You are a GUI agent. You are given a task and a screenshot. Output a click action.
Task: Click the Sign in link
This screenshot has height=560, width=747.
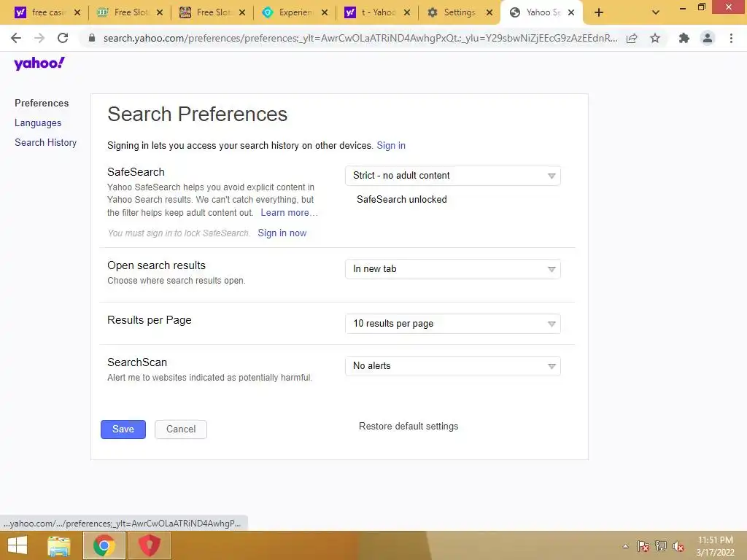[391, 145]
